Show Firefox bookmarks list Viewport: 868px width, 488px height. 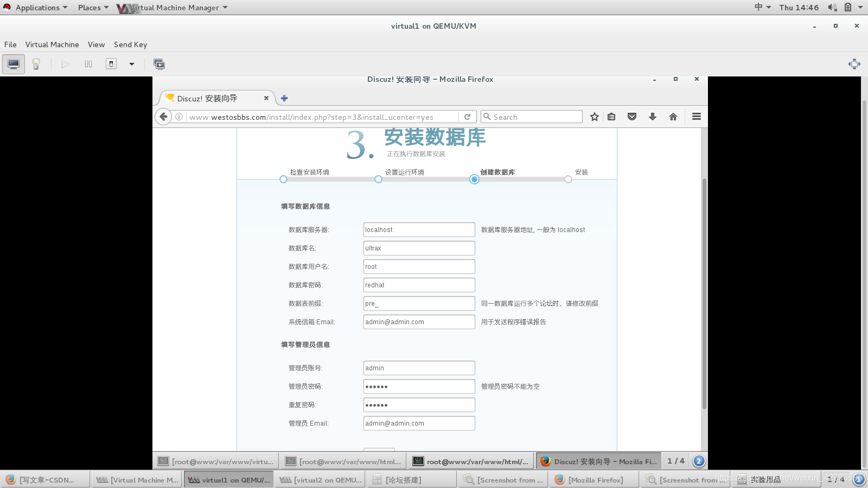point(611,117)
